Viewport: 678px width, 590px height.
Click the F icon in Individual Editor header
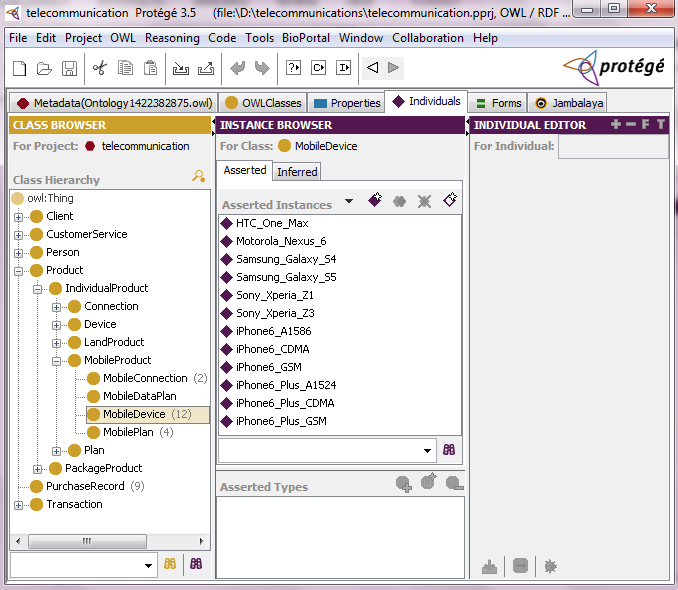click(x=646, y=125)
